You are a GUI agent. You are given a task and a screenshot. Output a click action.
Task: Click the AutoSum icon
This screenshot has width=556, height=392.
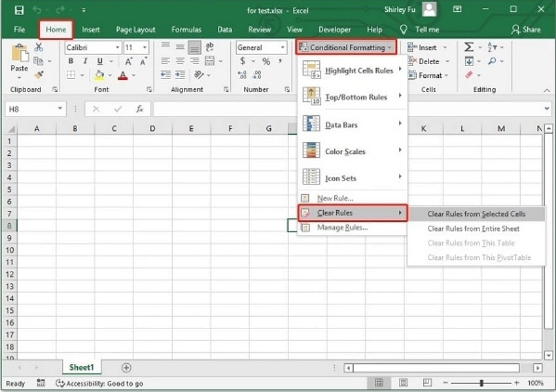click(469, 46)
